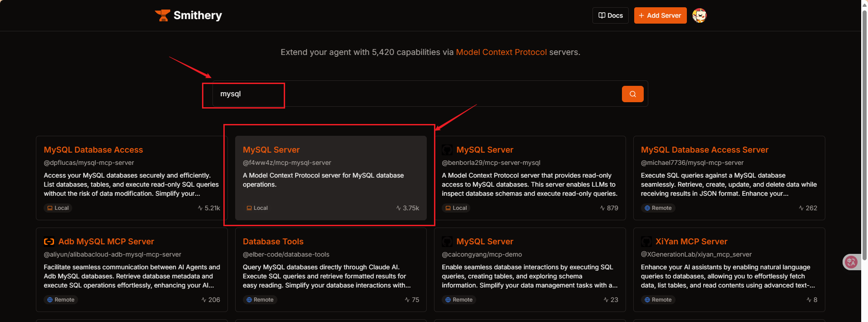This screenshot has width=868, height=322.
Task: Click the Remote badge on MySQL Database Access Server card
Action: (658, 208)
